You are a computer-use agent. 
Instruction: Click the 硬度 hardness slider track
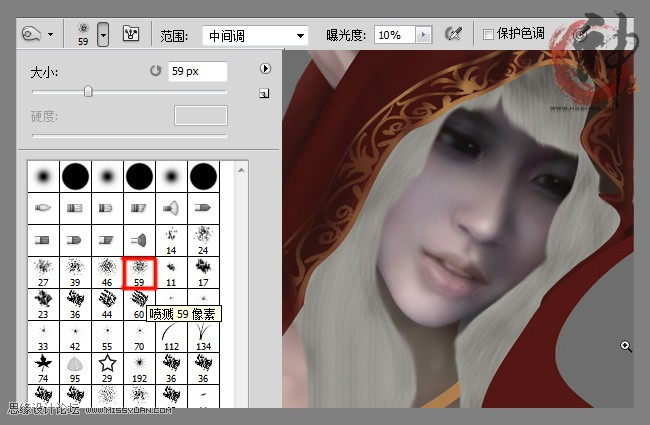pyautogui.click(x=129, y=136)
